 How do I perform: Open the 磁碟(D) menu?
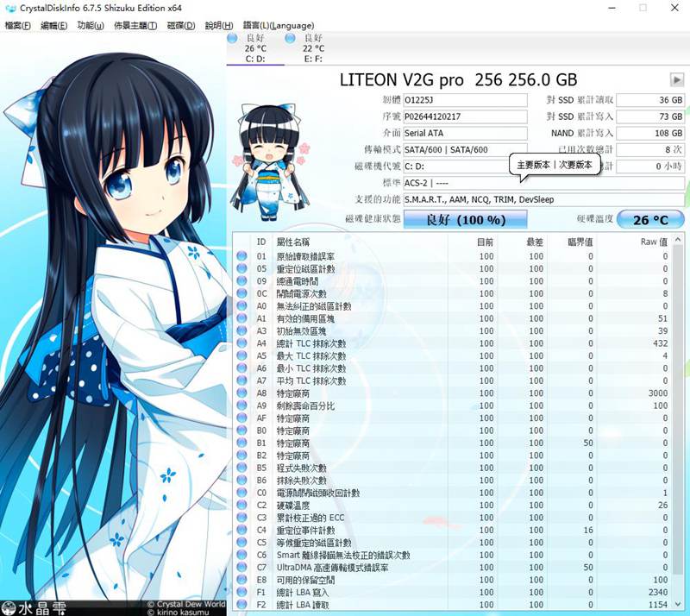pyautogui.click(x=181, y=26)
